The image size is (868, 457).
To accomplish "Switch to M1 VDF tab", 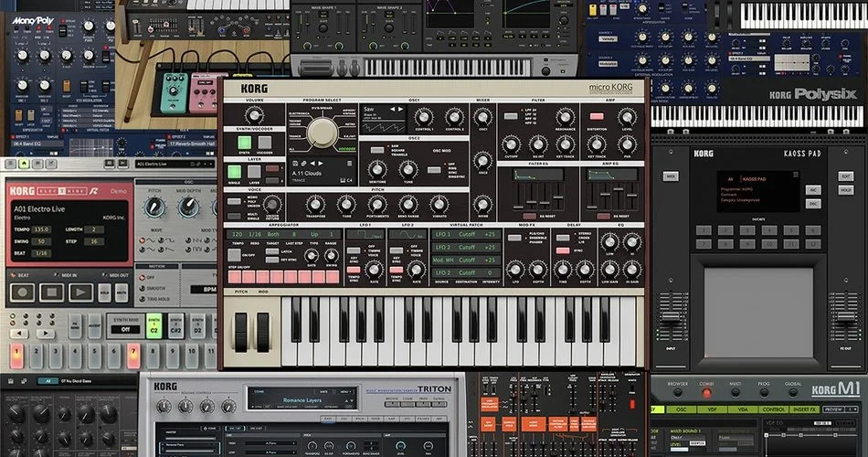I will 712,409.
